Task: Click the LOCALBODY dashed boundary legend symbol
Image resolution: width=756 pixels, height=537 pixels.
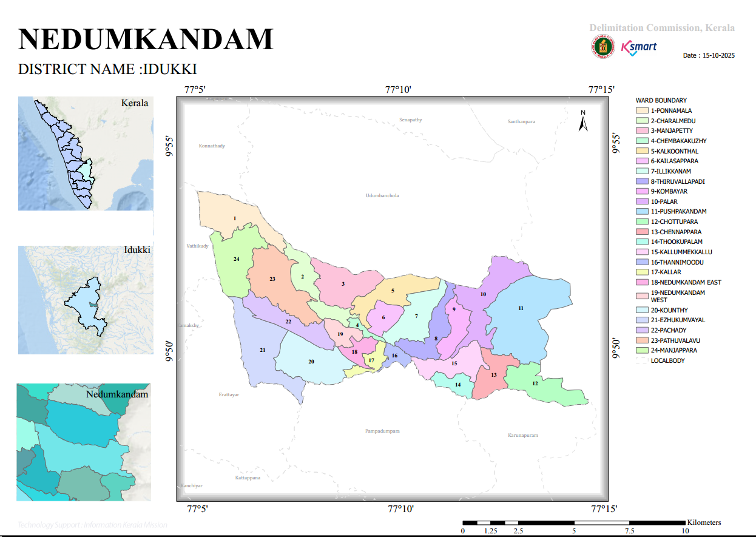Action: [x=642, y=360]
